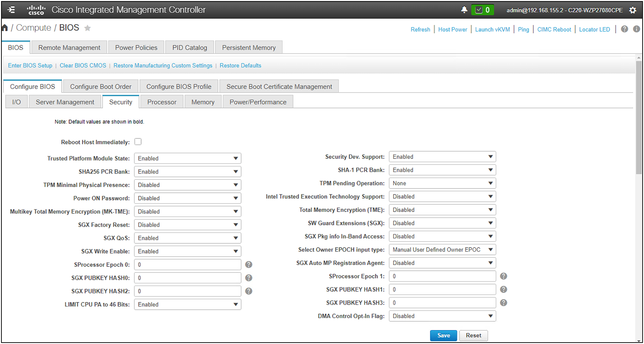Show help for SGX PUBKEY HASH0
Viewport: 644px width, 344px height.
point(249,278)
